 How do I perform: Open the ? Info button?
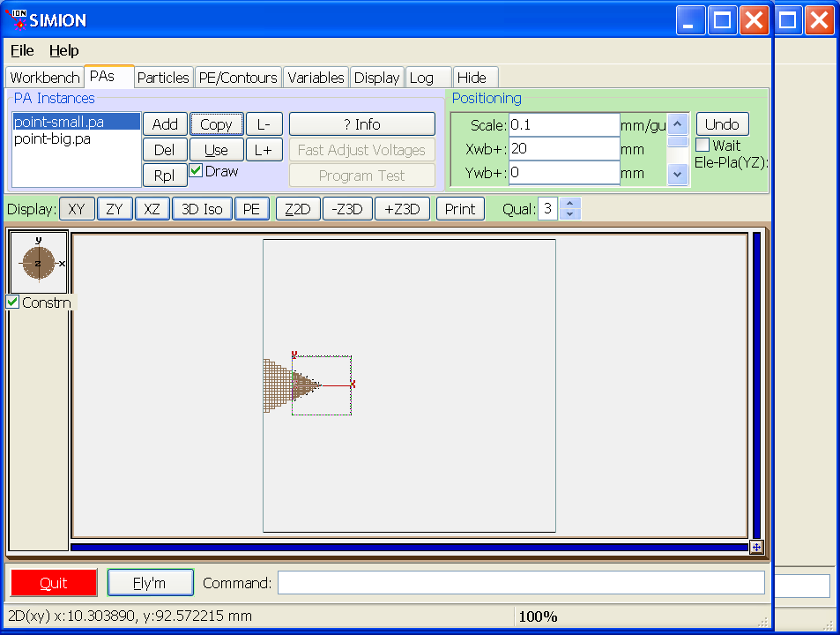(362, 124)
